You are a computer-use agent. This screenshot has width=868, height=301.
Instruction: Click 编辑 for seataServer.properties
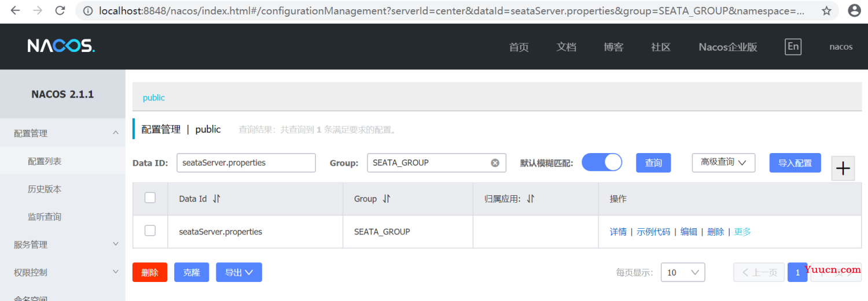[x=689, y=232]
